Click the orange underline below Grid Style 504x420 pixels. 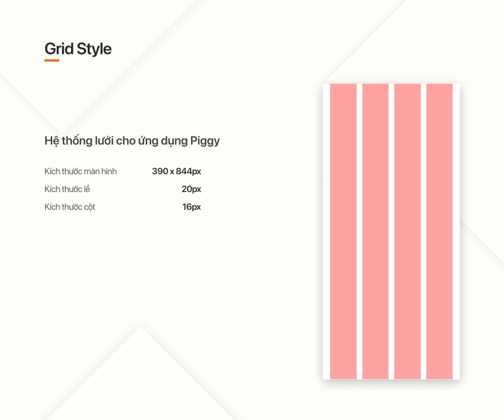pos(52,60)
